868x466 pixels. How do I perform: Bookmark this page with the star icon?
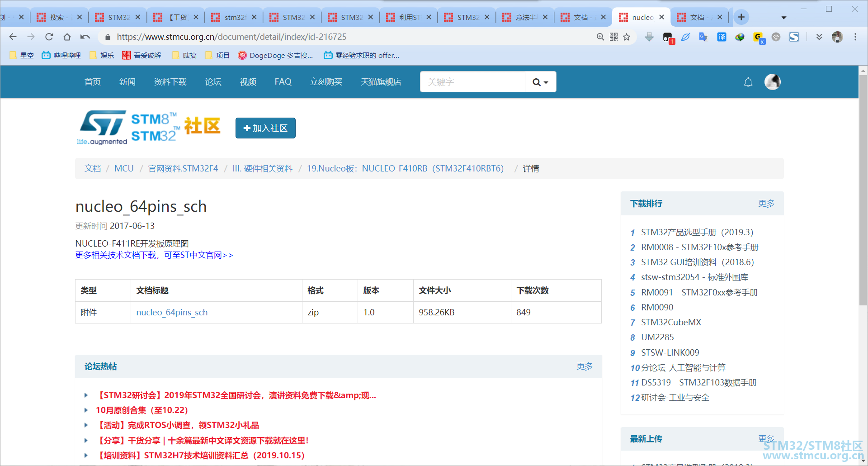click(627, 37)
